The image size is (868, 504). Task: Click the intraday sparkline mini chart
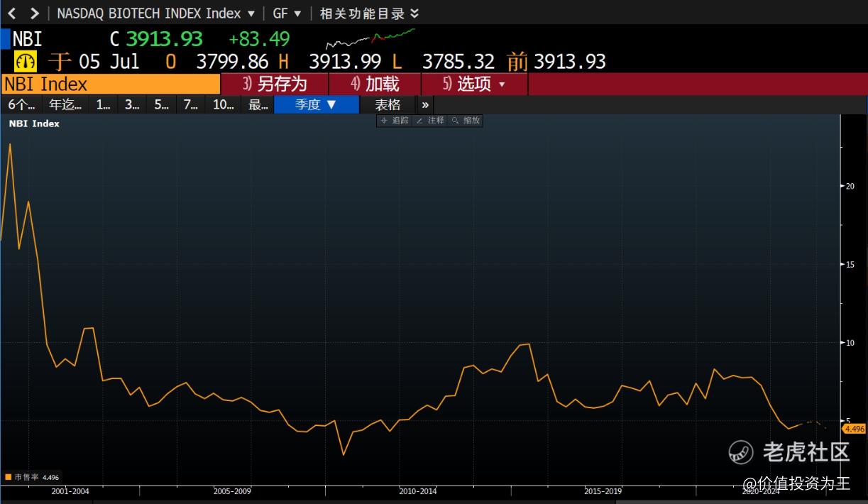pos(370,38)
